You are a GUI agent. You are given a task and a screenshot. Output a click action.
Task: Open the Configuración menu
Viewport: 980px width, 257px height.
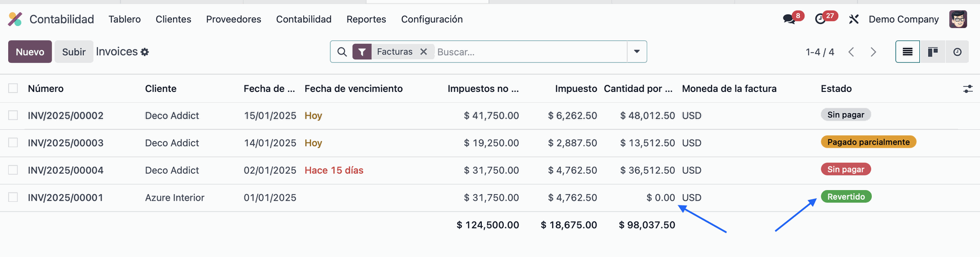point(432,19)
